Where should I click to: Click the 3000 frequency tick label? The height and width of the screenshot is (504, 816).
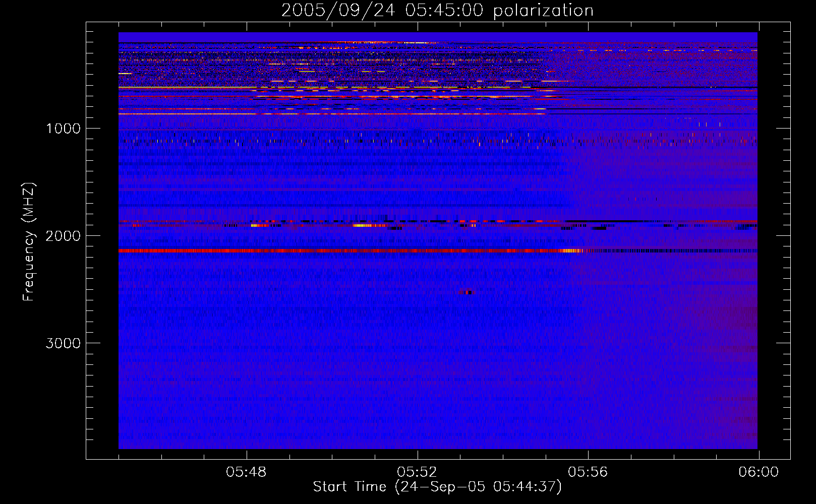click(63, 343)
